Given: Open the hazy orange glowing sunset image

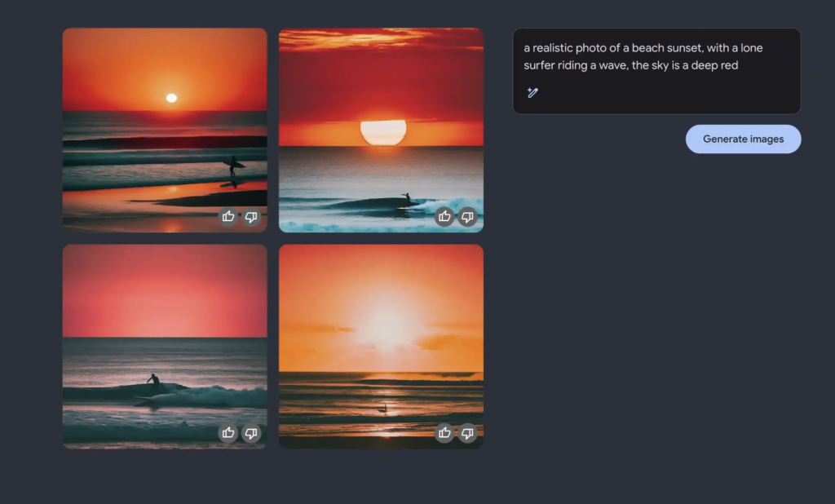Looking at the screenshot, I should (382, 347).
